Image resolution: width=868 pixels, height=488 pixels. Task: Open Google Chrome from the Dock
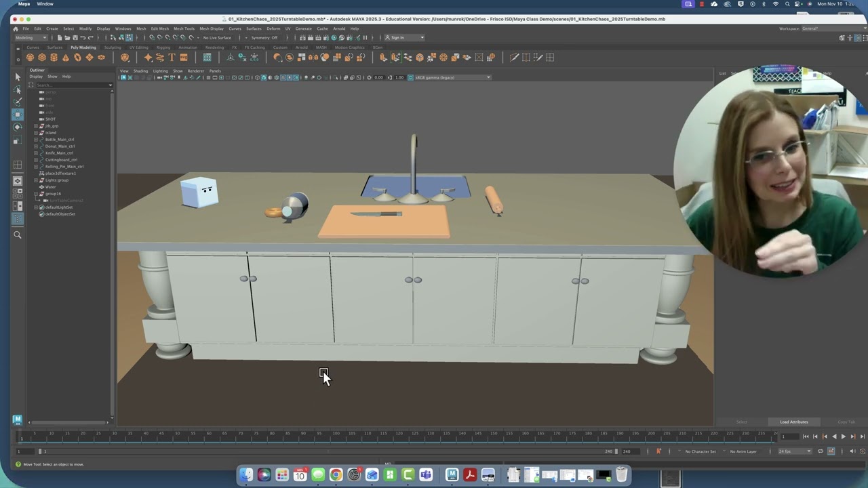[x=336, y=475]
